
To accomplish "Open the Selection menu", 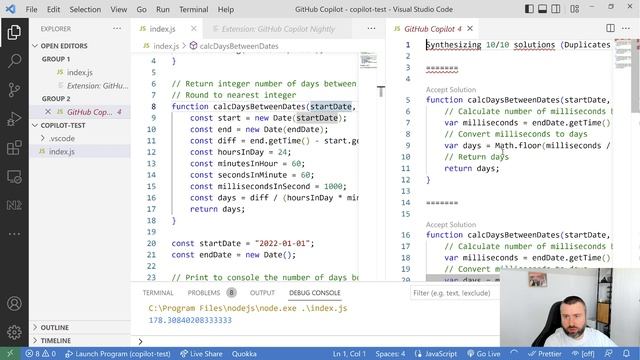I will pyautogui.click(x=85, y=9).
